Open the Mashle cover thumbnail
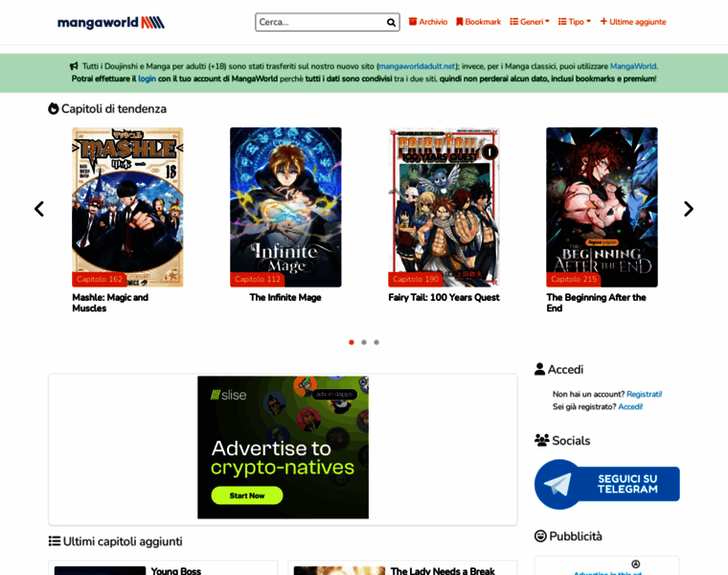Viewport: 728px width, 575px height. [x=127, y=207]
